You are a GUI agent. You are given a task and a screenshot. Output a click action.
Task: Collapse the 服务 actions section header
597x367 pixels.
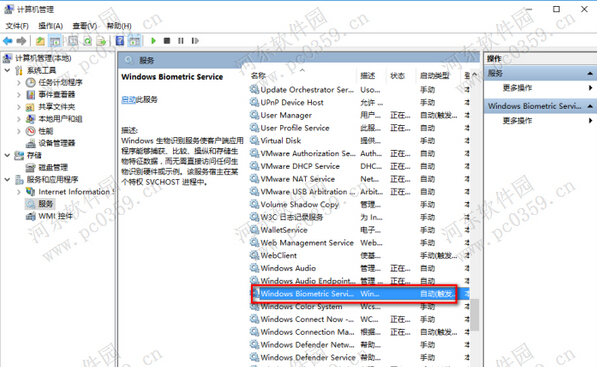tap(590, 73)
